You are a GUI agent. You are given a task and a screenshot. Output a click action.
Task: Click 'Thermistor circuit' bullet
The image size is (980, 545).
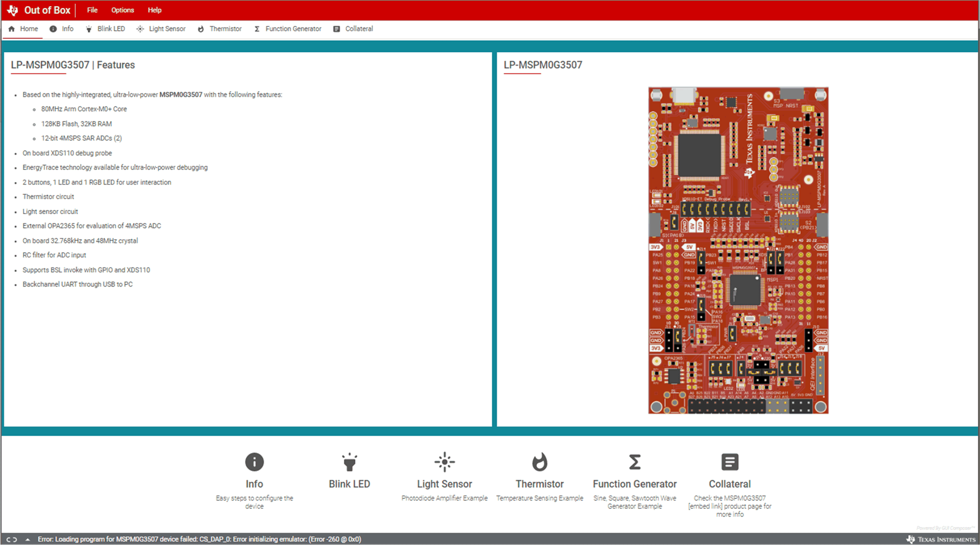click(48, 197)
